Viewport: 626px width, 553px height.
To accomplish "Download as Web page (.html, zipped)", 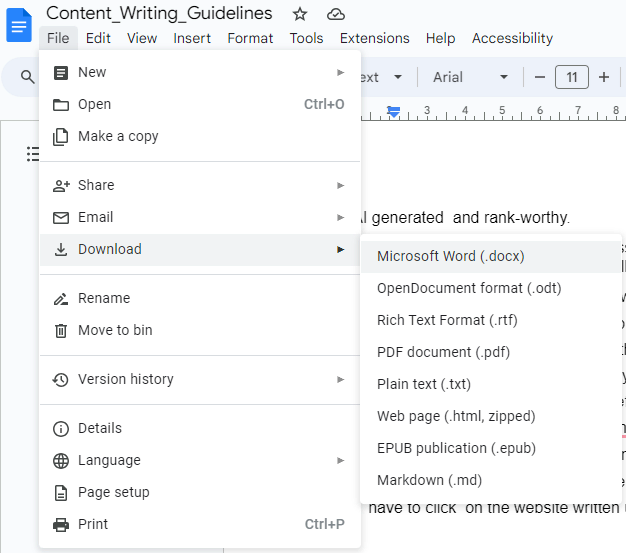I will coord(491,416).
